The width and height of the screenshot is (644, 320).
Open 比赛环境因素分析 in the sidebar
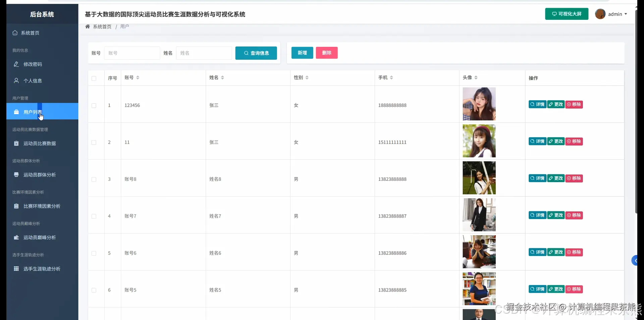point(42,206)
